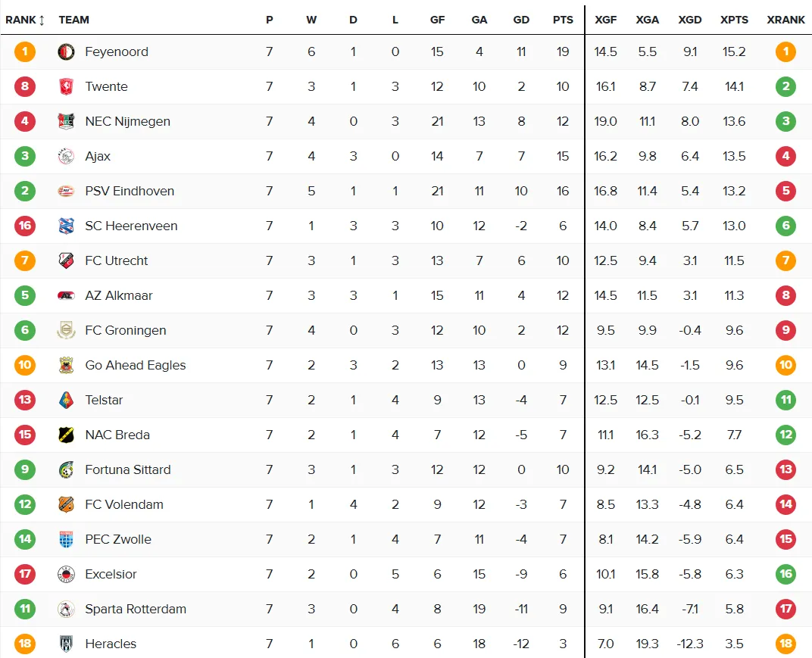The height and width of the screenshot is (658, 812).
Task: Toggle sorting by the PTS column
Action: coord(563,20)
